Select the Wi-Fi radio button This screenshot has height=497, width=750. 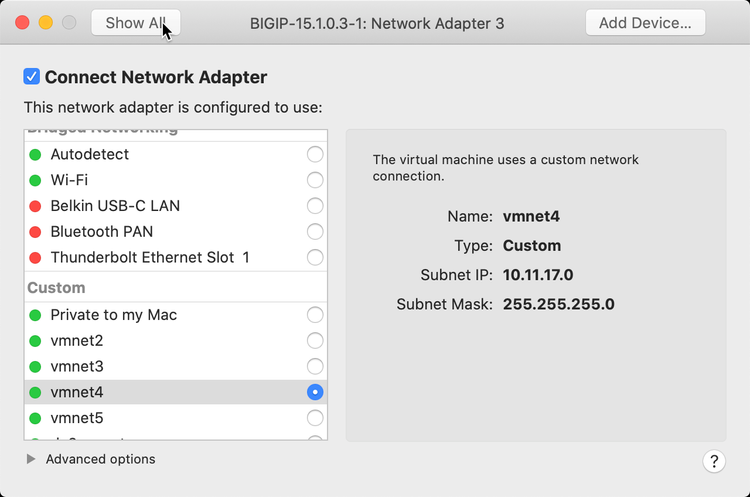(315, 181)
